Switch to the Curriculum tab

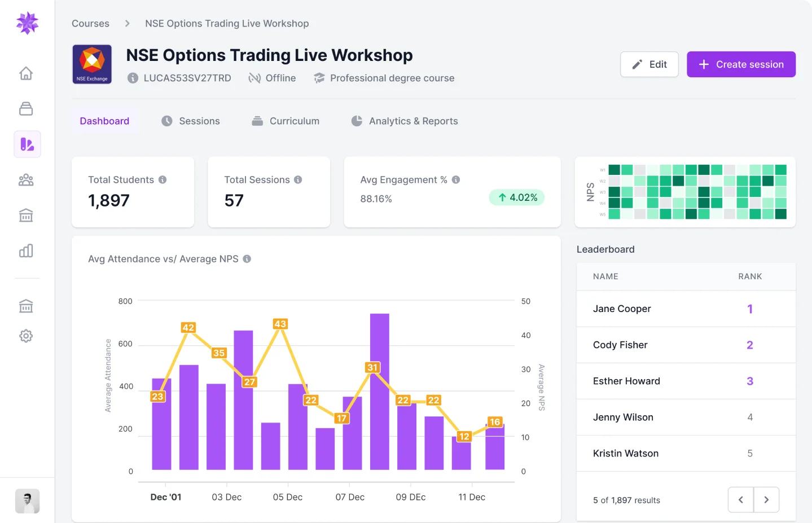286,121
